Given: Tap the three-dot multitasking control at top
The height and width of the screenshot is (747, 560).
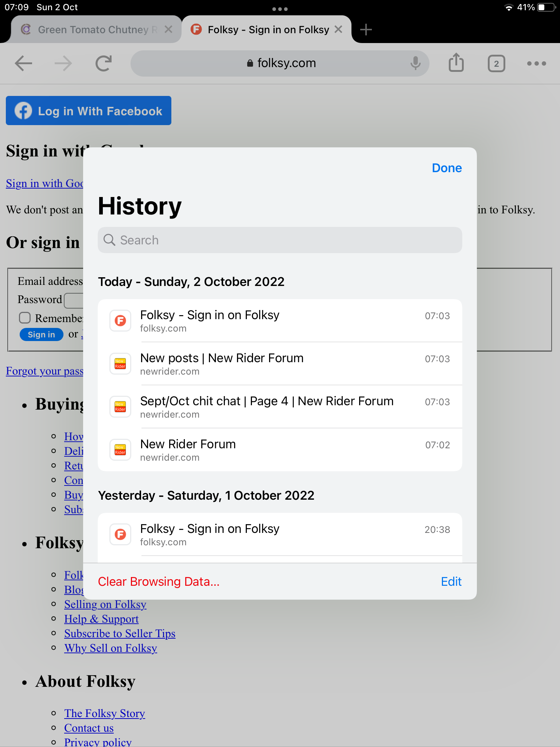Looking at the screenshot, I should [280, 9].
